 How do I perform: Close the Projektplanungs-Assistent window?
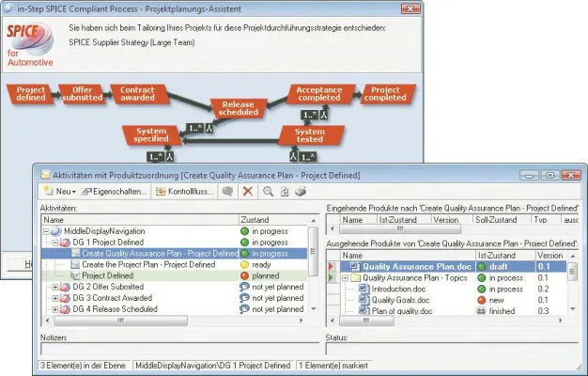click(410, 8)
